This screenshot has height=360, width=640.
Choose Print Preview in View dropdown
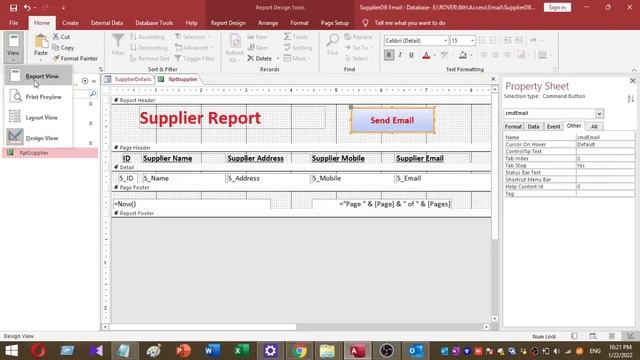click(38, 97)
